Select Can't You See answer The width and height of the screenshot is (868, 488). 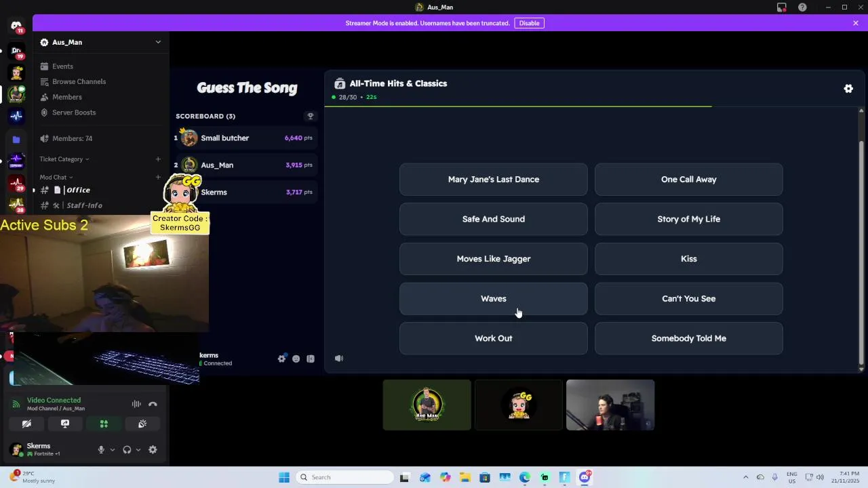coord(688,299)
